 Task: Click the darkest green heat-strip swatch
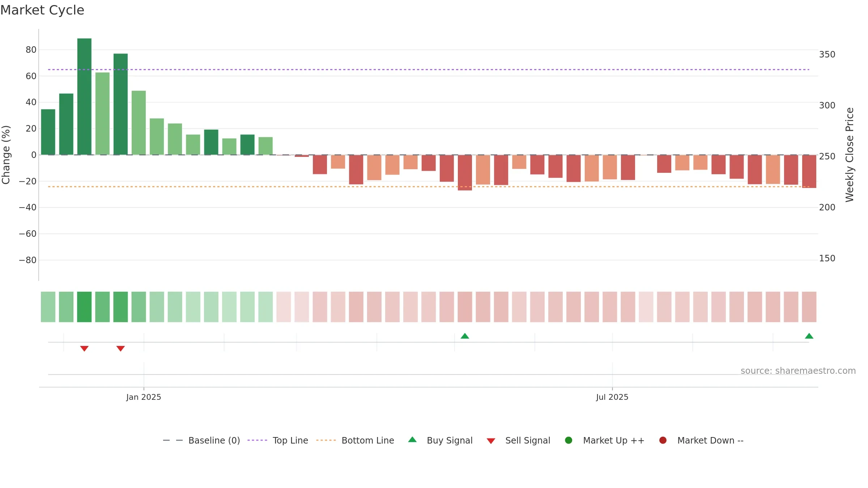pos(84,307)
